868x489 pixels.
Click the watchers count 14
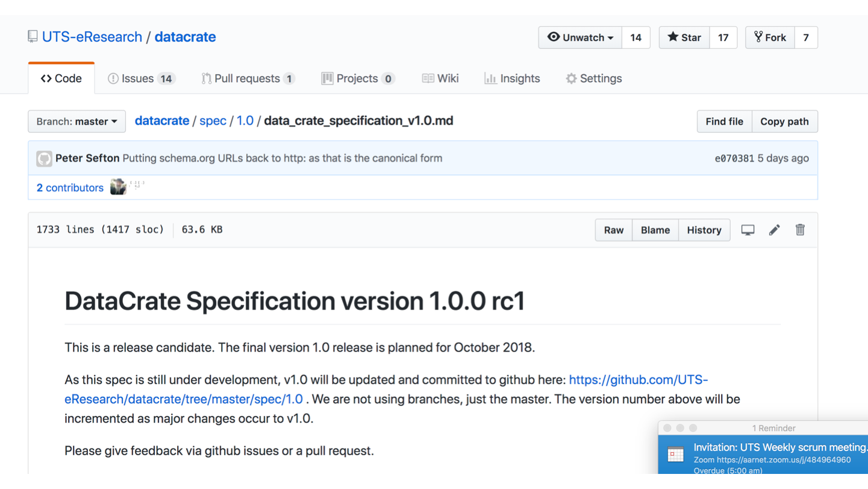635,37
